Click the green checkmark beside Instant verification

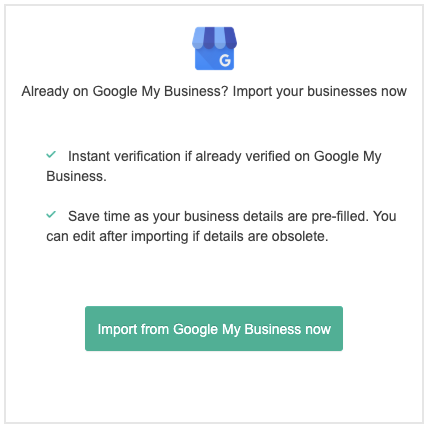(51, 154)
